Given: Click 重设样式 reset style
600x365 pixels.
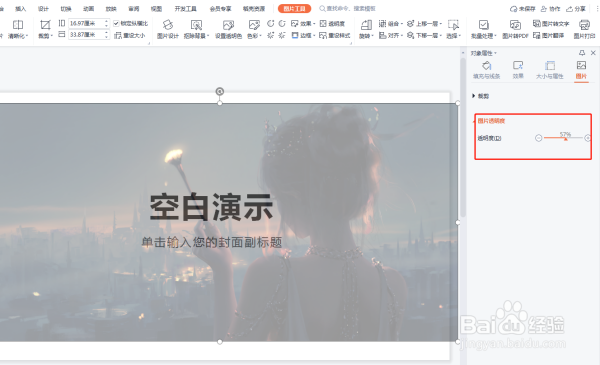Looking at the screenshot, I should (335, 36).
